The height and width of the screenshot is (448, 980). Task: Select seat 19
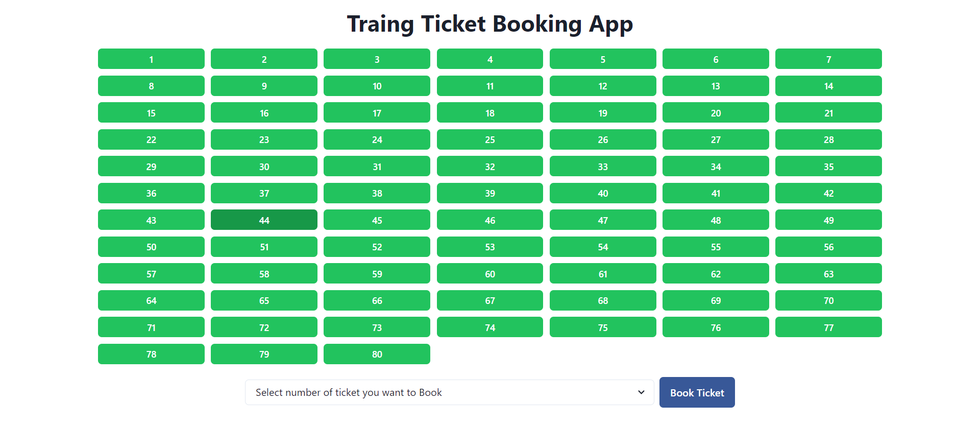[603, 113]
